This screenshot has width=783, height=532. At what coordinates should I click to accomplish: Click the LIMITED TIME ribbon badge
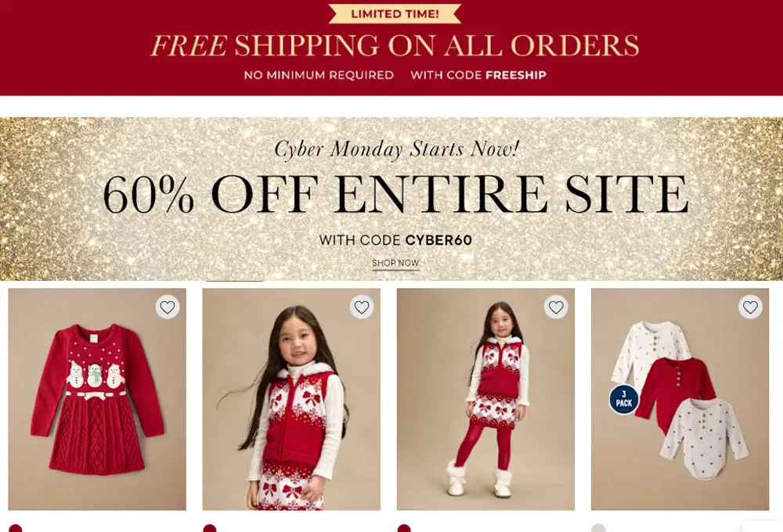click(395, 14)
